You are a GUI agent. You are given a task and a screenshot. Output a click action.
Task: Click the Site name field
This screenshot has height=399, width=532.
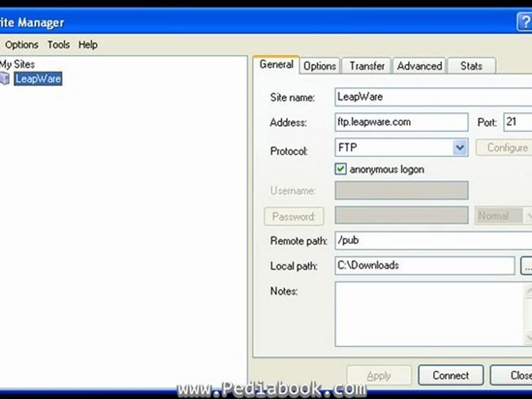[433, 97]
